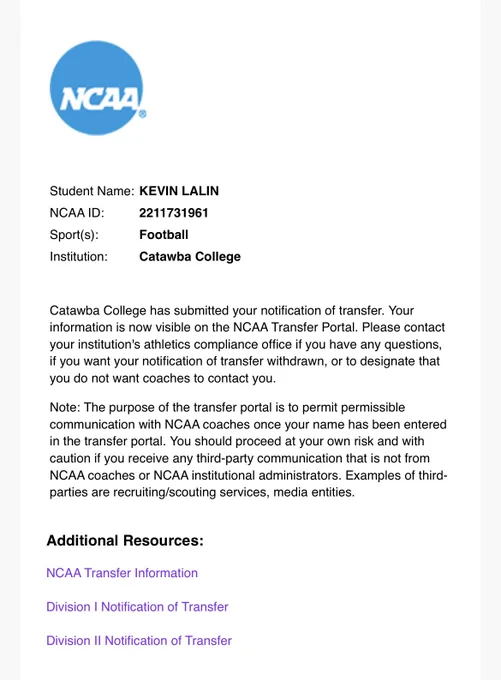Image resolution: width=501 pixels, height=680 pixels.
Task: Click the Institution label
Action: tap(79, 256)
